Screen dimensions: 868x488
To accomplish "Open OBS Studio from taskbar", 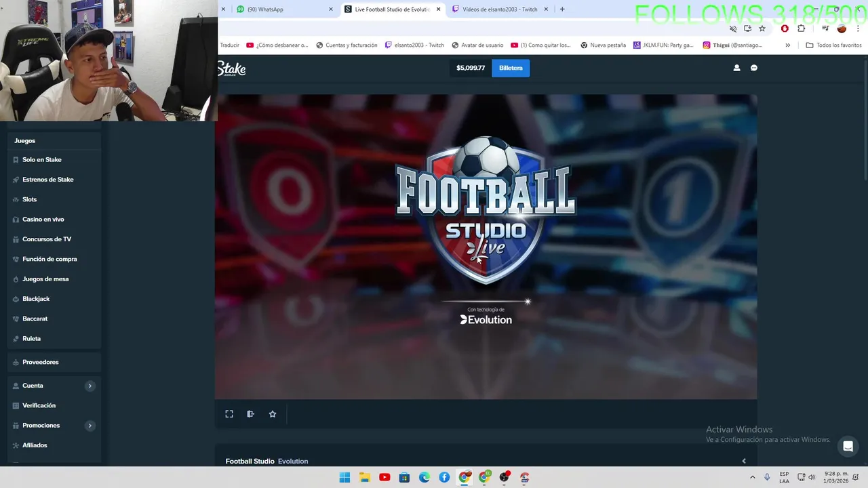I will pyautogui.click(x=504, y=477).
